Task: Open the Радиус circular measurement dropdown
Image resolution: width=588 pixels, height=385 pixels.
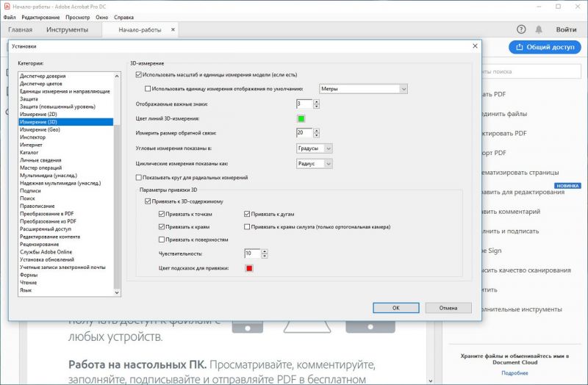Action: pos(314,164)
